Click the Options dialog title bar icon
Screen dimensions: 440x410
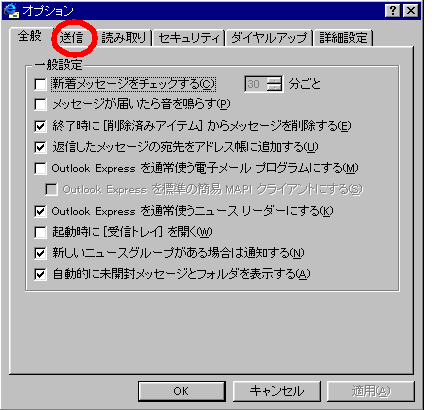pyautogui.click(x=11, y=10)
